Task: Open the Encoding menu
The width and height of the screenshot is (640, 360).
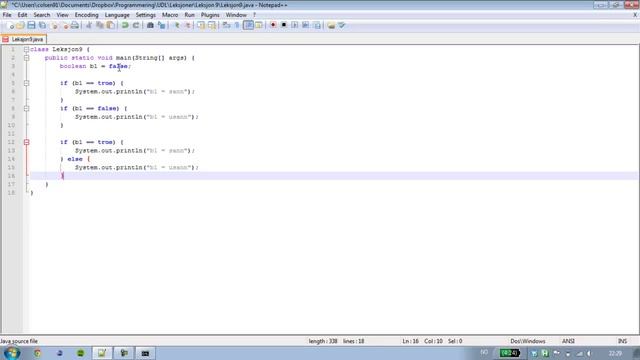Action: coord(87,15)
